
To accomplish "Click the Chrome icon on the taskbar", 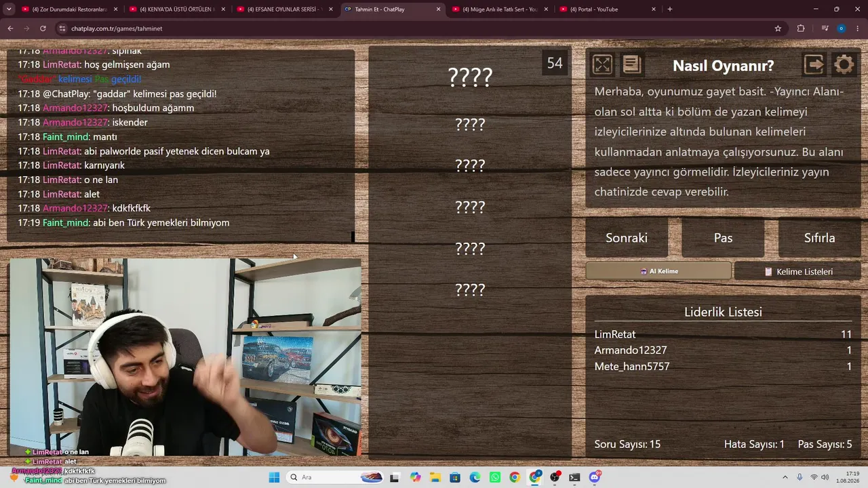I will coord(515,477).
